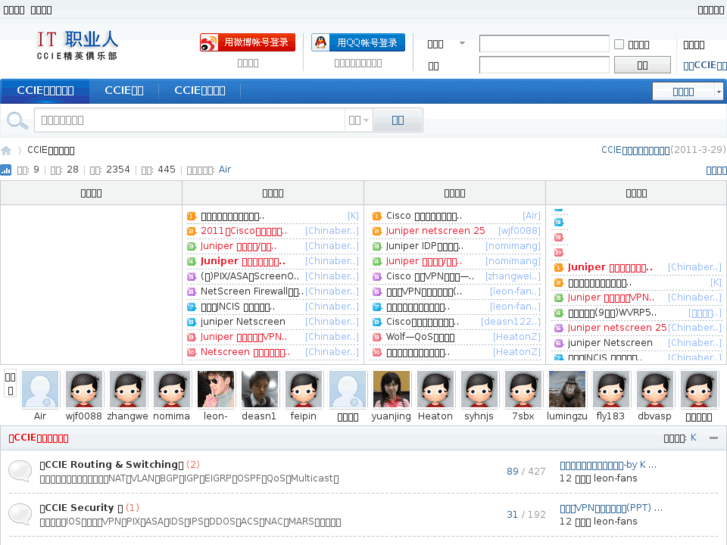Click the QQ account login button
Viewport: 727px width, 545px height.
click(358, 42)
